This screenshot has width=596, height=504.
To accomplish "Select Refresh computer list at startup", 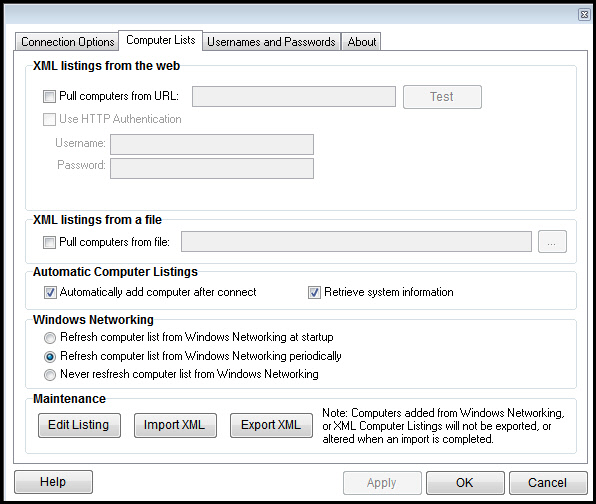I will pyautogui.click(x=50, y=338).
